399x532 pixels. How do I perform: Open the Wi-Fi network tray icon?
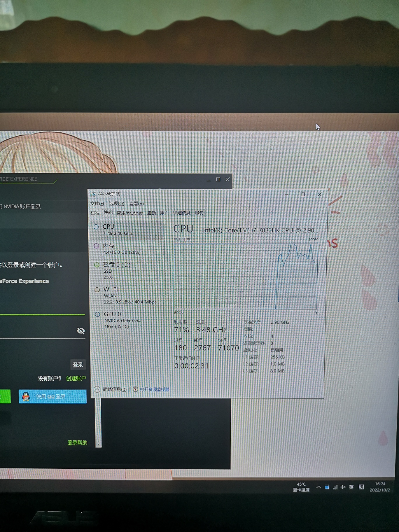tap(335, 487)
